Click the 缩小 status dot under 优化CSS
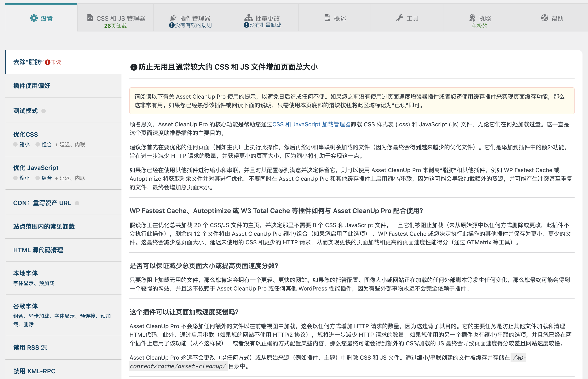Screen dimensions: 588x379 point(15,144)
